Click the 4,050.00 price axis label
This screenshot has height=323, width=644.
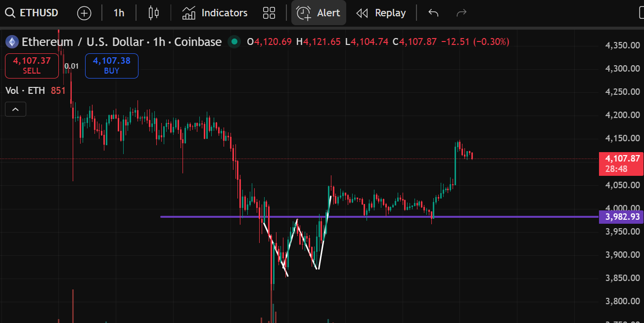tap(623, 185)
